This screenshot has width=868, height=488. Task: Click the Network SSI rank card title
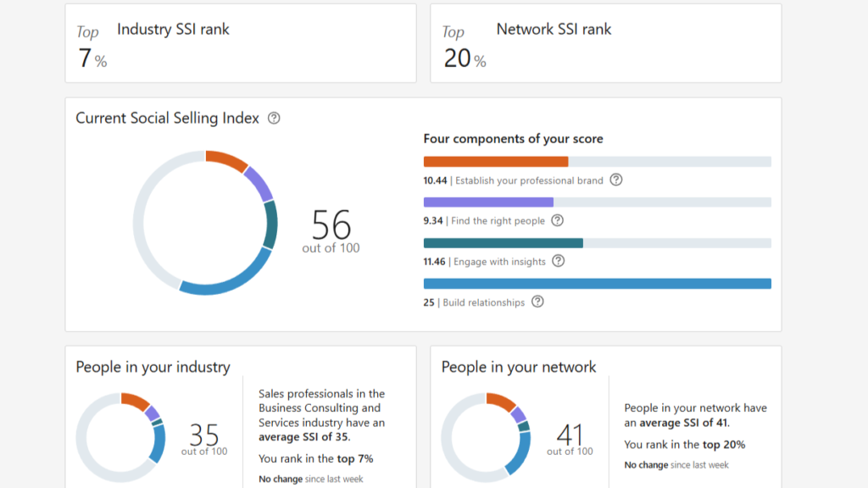(554, 30)
